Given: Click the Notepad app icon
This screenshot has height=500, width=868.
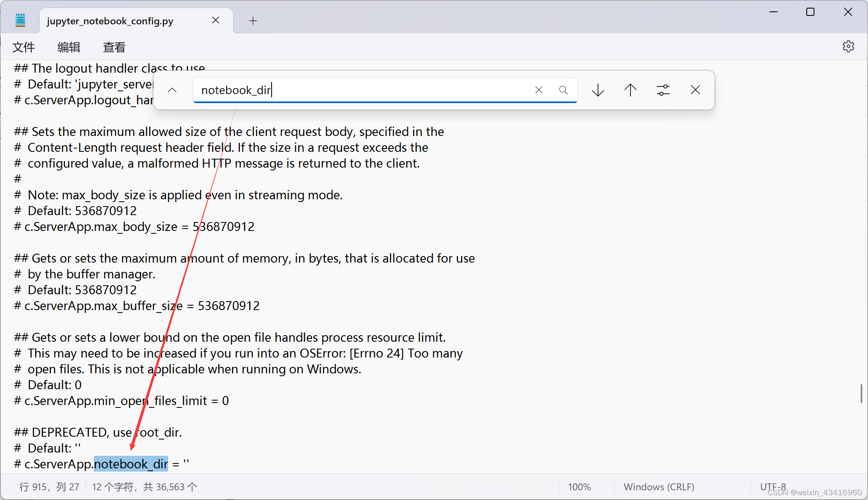Looking at the screenshot, I should [x=20, y=20].
